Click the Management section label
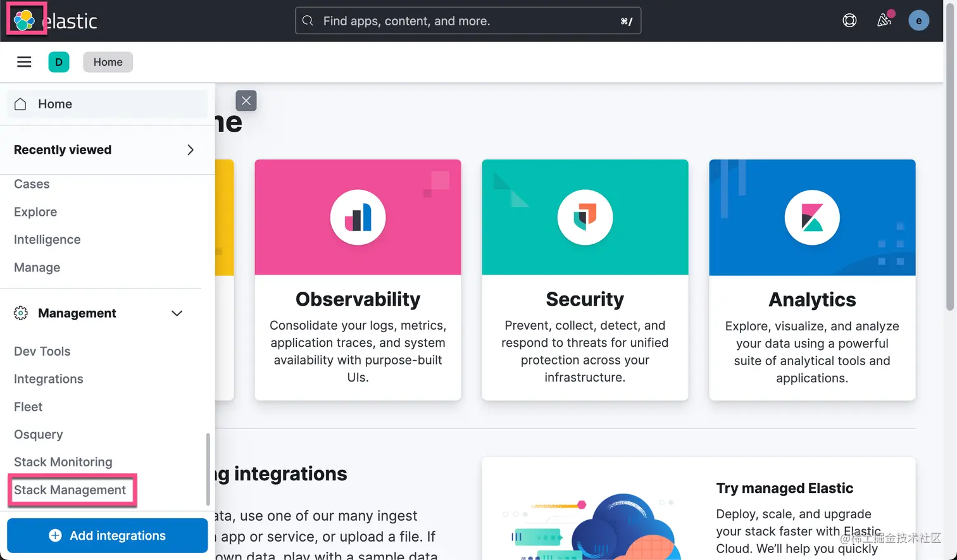The height and width of the screenshot is (560, 957). click(77, 313)
